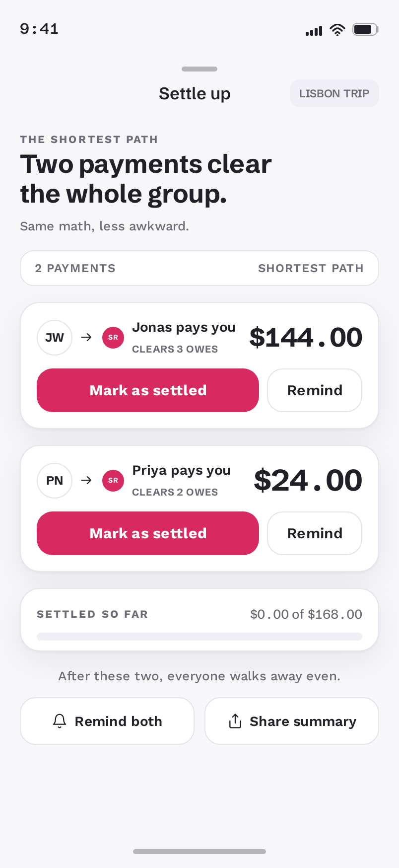Tap the Wi-Fi icon in status bar
This screenshot has height=868, width=399.
click(337, 30)
